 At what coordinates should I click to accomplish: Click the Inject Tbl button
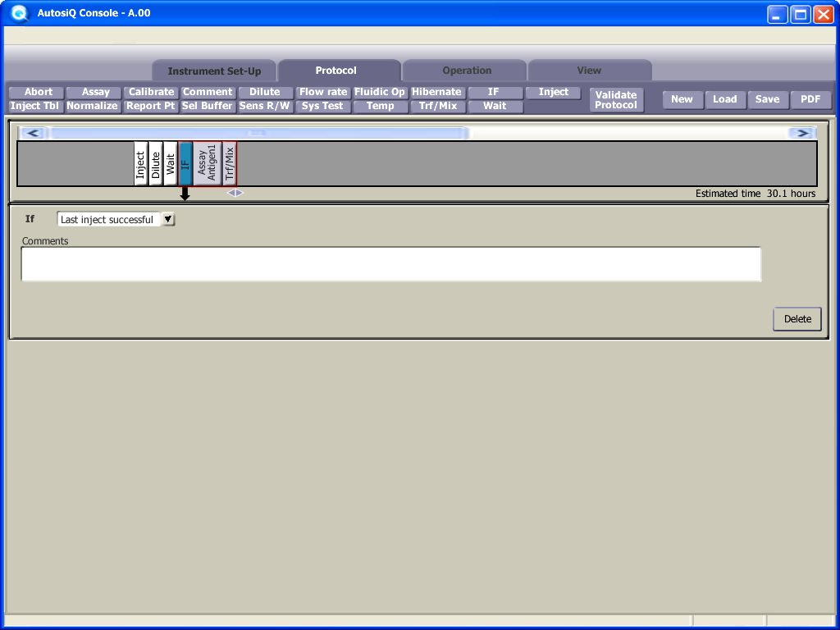pos(36,106)
